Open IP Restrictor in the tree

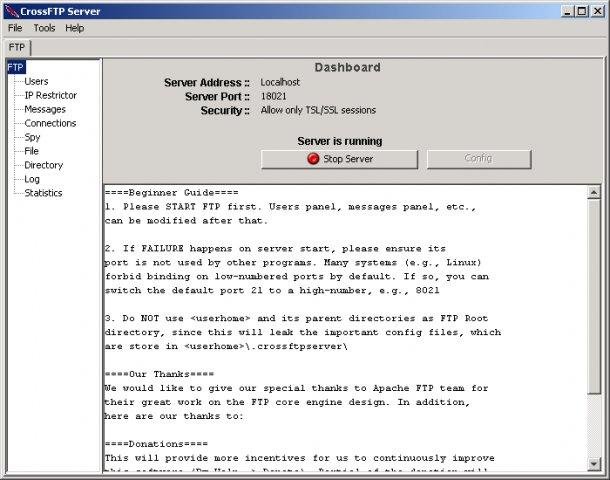51,95
